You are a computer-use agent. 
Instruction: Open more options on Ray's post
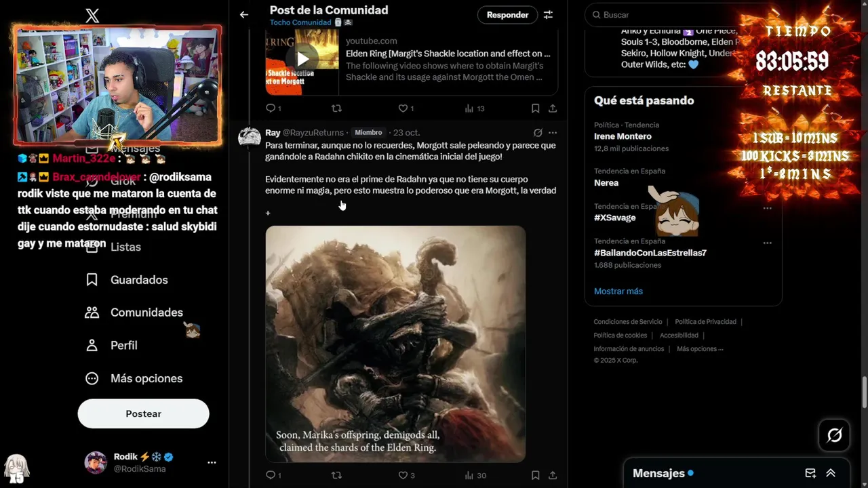point(553,133)
